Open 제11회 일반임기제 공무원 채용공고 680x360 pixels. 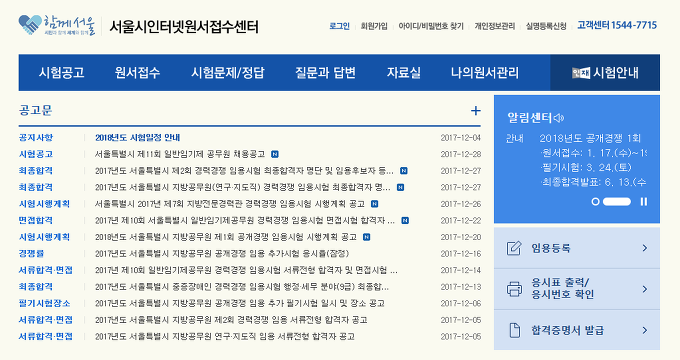tap(180, 154)
